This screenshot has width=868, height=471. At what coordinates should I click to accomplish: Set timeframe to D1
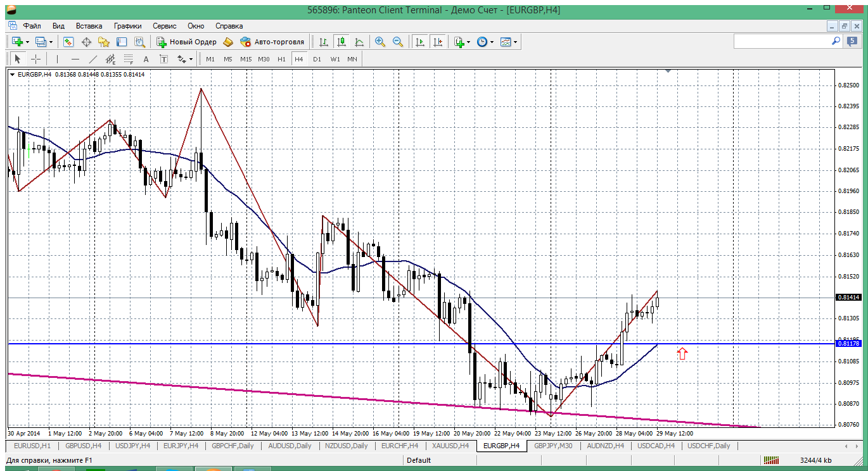[x=317, y=59]
